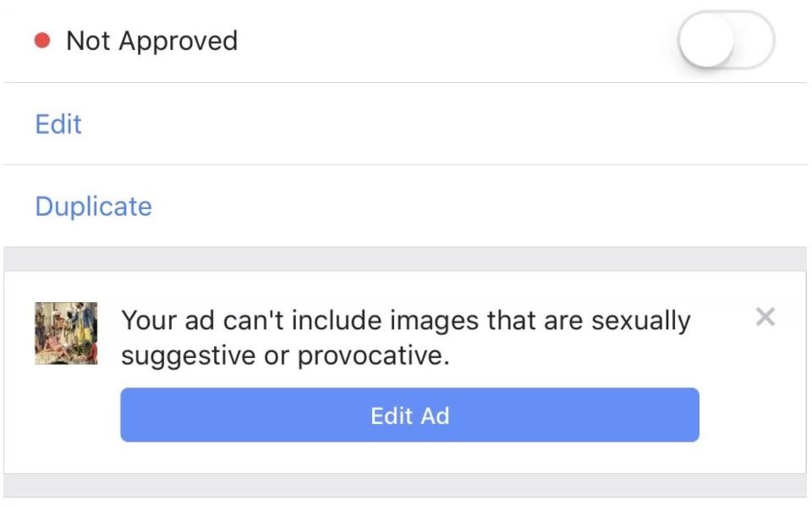This screenshot has height=507, width=812.
Task: Switch on the Not Approved ad toggle
Action: [x=726, y=41]
